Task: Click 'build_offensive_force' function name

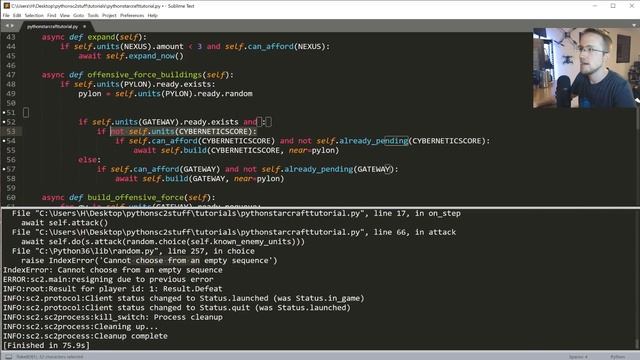Action: (x=136, y=198)
